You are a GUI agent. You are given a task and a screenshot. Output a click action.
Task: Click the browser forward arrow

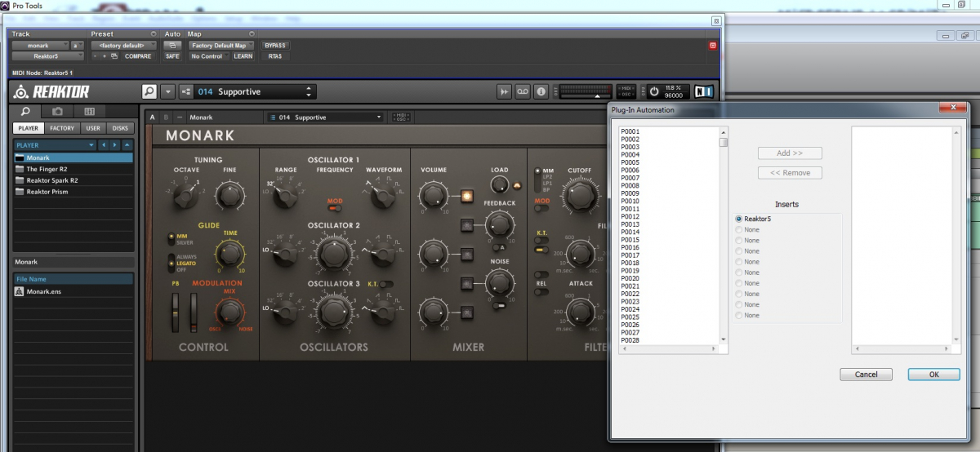click(x=115, y=145)
